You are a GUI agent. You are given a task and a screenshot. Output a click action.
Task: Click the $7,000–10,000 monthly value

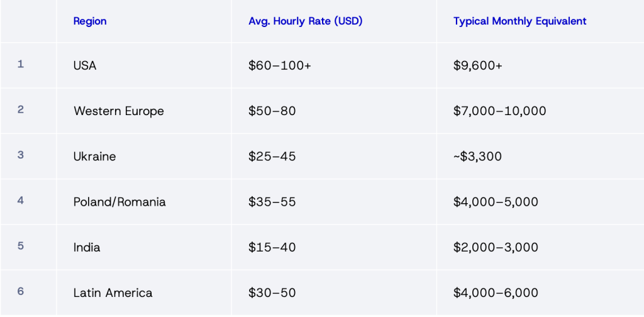click(x=500, y=111)
